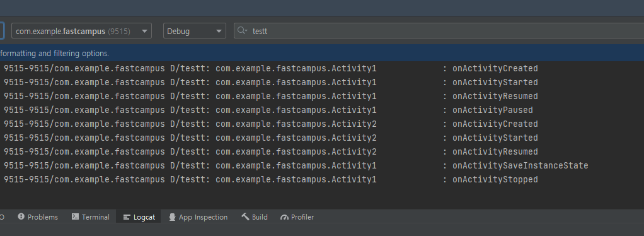Select the Activity2 onActivityResumed log line
The width and height of the screenshot is (644, 236).
coord(271,151)
